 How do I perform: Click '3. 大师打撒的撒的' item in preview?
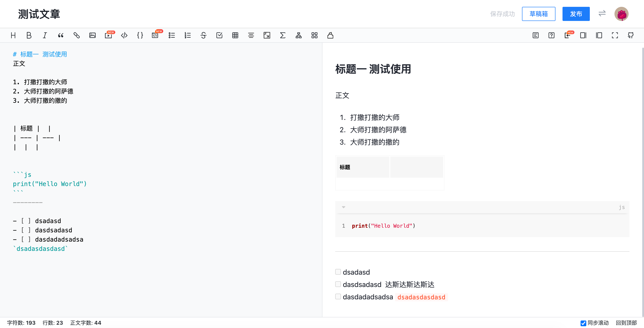click(370, 142)
